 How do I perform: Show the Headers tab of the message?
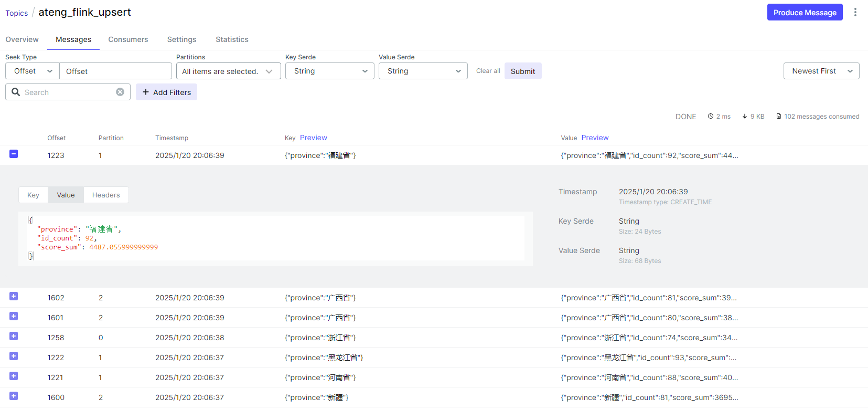pyautogui.click(x=106, y=195)
